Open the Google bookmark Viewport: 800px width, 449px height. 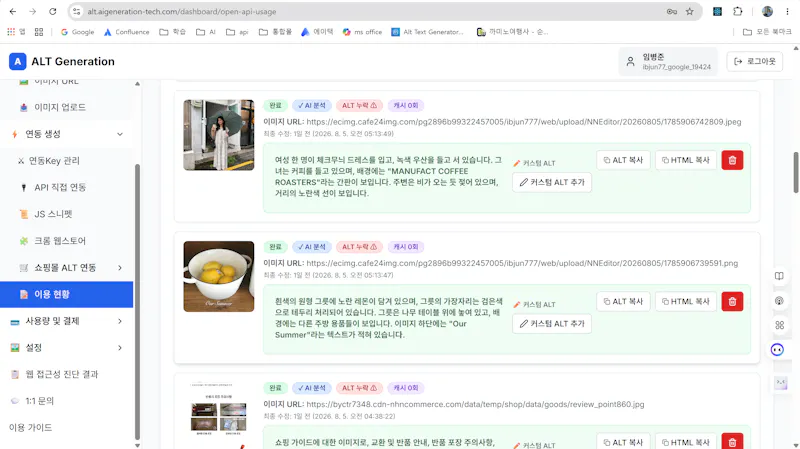click(78, 32)
